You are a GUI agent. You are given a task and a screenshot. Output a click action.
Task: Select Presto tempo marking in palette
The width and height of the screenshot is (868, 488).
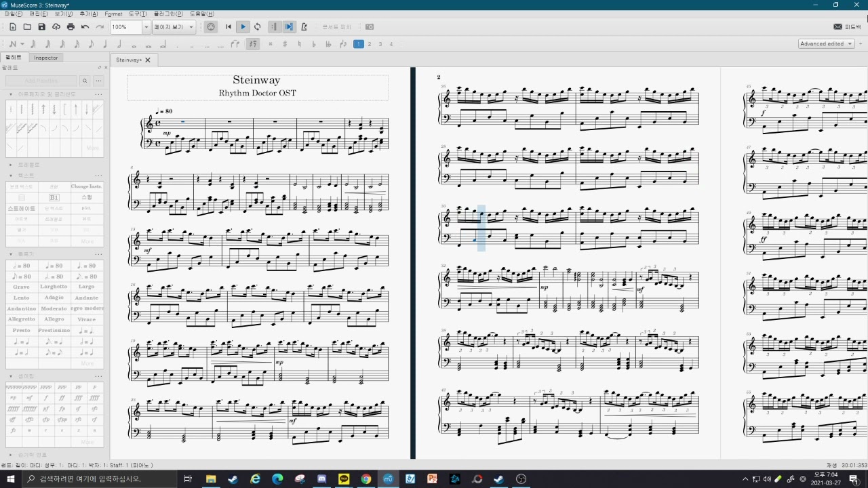21,330
